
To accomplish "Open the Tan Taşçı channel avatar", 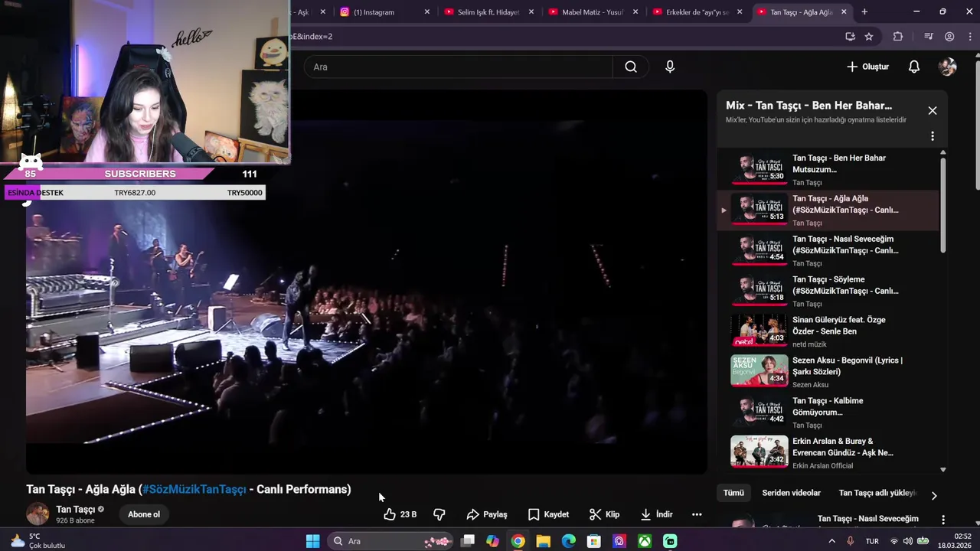I will point(38,514).
